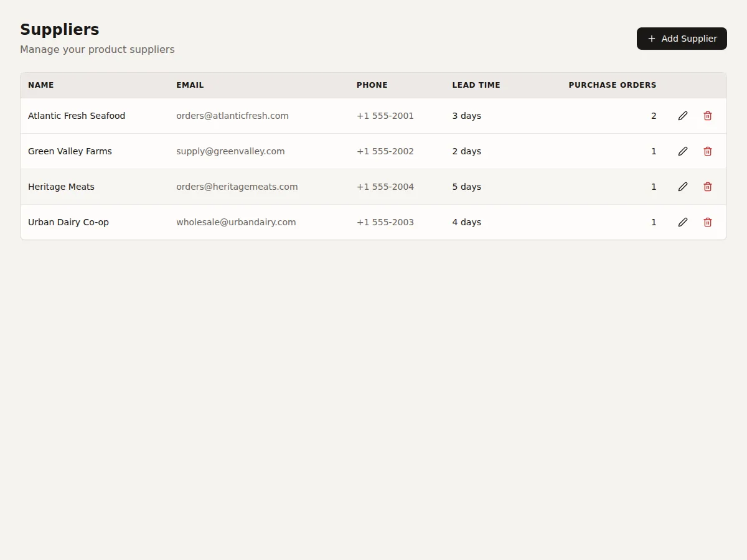Image resolution: width=747 pixels, height=560 pixels.
Task: Delete Green Valley Farms with trash icon
Action: 708,151
